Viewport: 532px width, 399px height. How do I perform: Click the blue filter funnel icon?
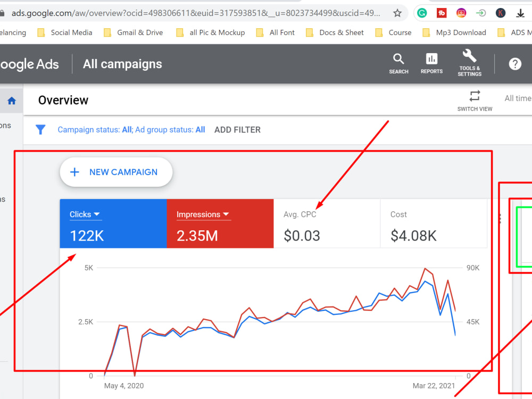40,130
